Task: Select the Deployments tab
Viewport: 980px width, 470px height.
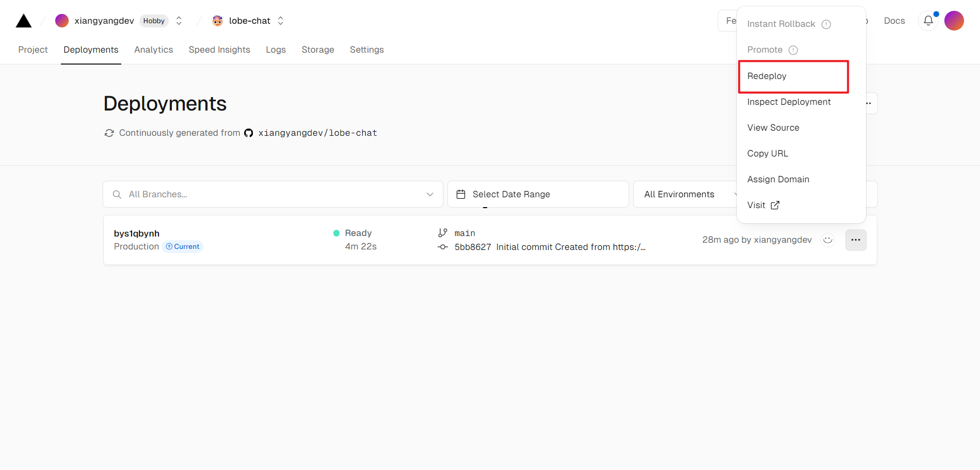Action: click(x=91, y=50)
